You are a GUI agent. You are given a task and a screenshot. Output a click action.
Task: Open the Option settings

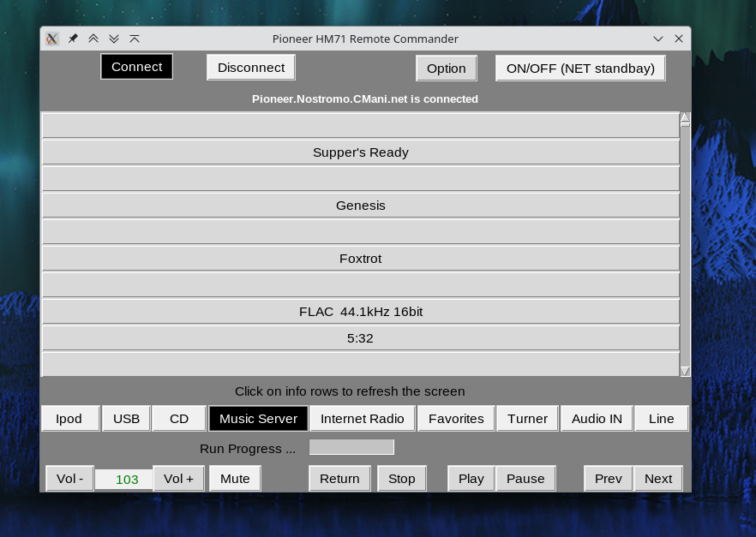[x=447, y=69]
